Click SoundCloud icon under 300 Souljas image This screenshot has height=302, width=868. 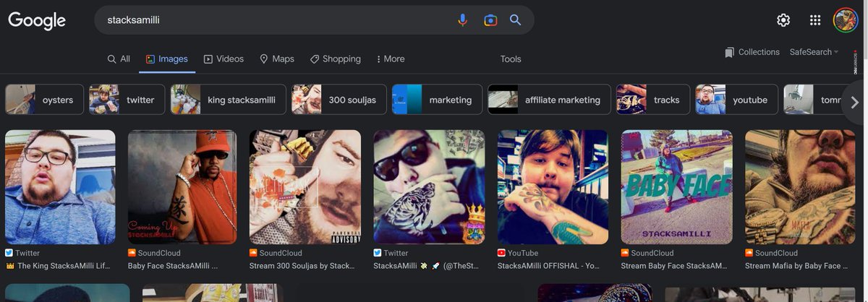tap(253, 253)
